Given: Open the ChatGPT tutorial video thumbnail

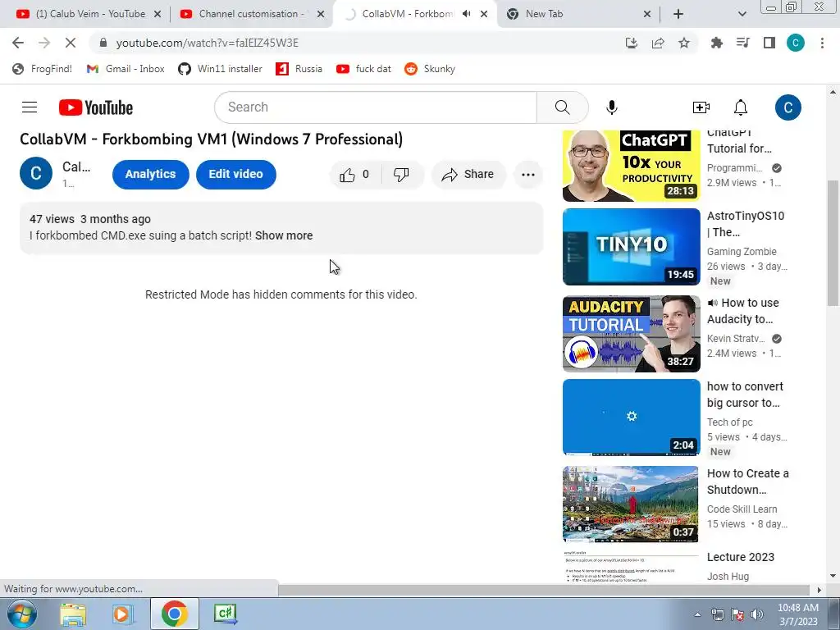Looking at the screenshot, I should [x=631, y=165].
